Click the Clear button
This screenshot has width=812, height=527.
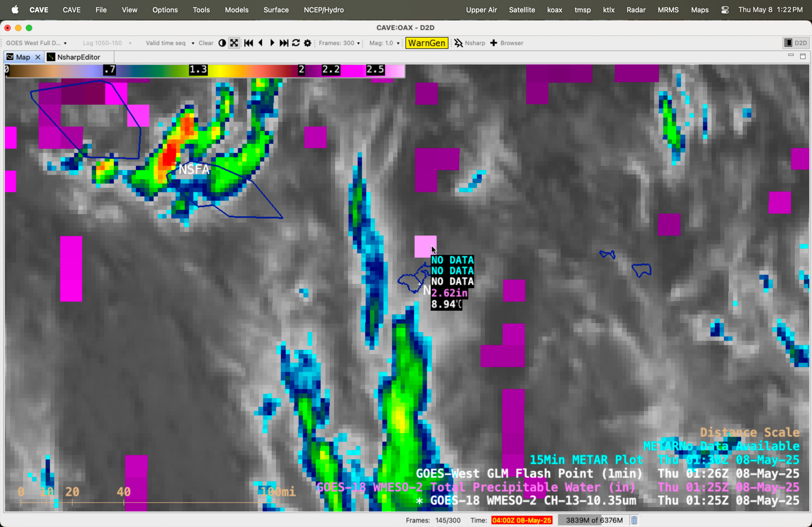[x=206, y=43]
